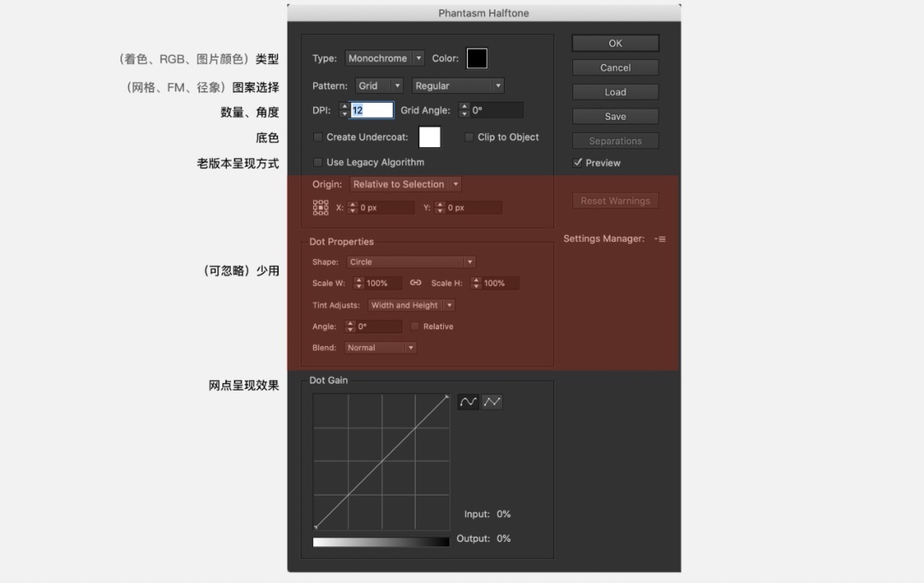
Task: Uncheck the Preview checkbox
Action: (578, 162)
